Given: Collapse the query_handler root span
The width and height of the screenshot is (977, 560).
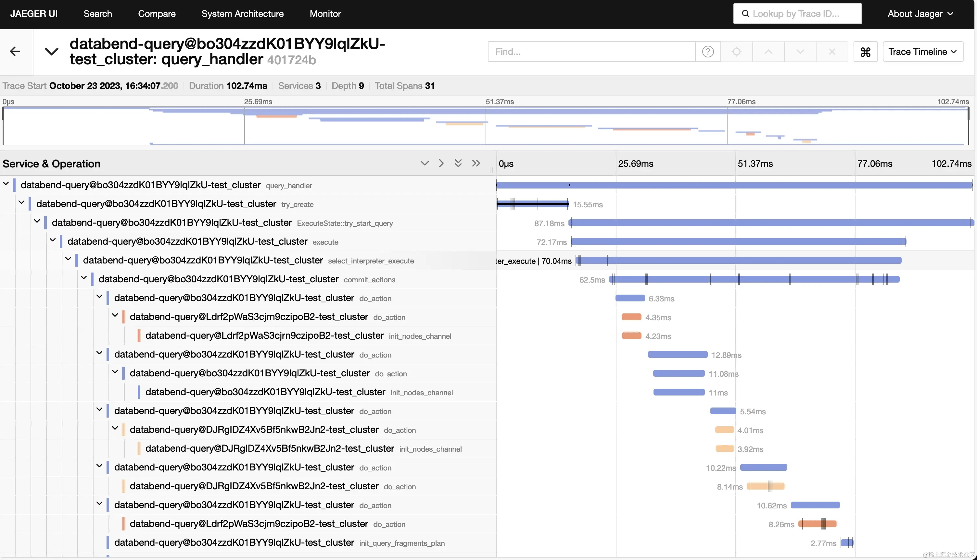Looking at the screenshot, I should 6,184.
